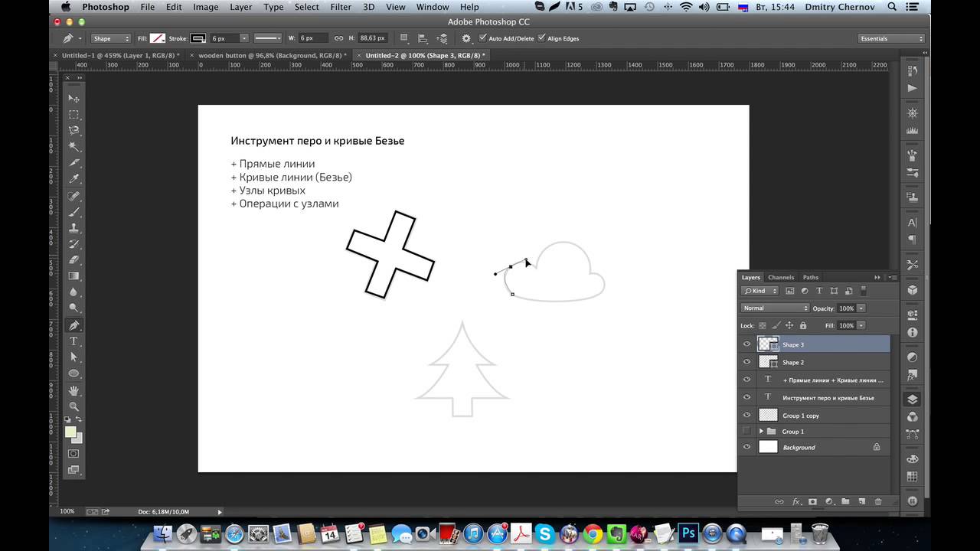Open the Essentials workspace dropdown
This screenshot has width=980, height=551.
(890, 38)
